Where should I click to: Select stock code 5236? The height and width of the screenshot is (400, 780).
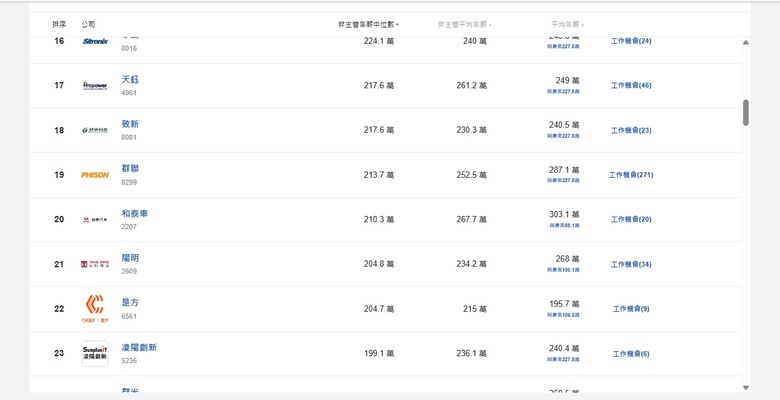129,360
